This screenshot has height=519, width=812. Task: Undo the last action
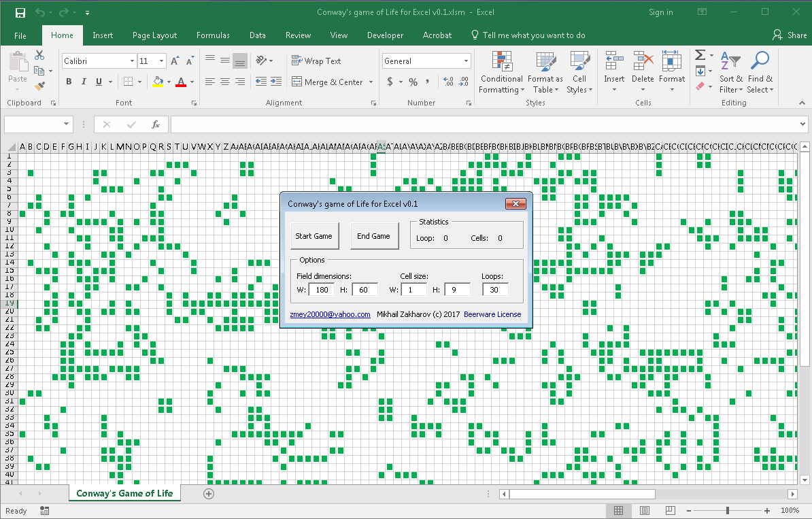coord(40,12)
